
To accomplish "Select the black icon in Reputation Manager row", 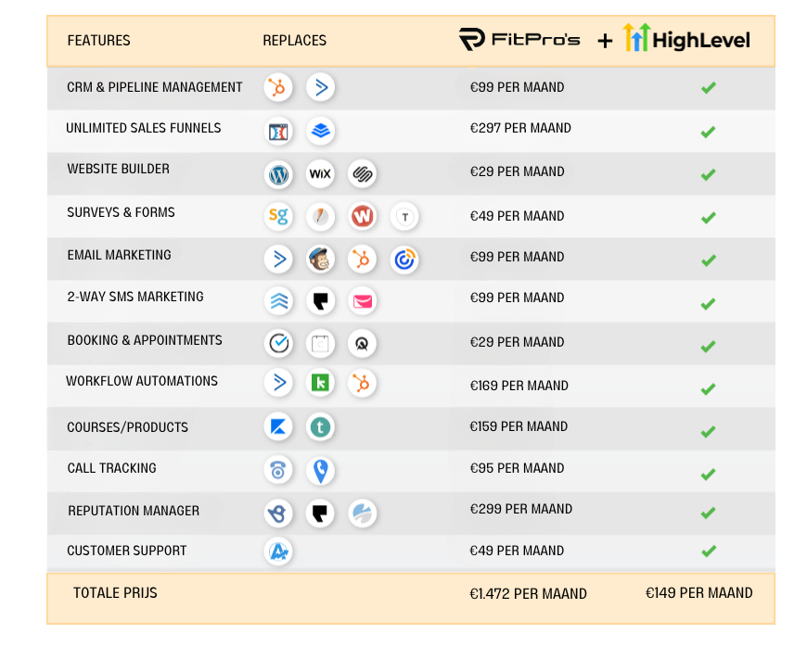I will [320, 514].
